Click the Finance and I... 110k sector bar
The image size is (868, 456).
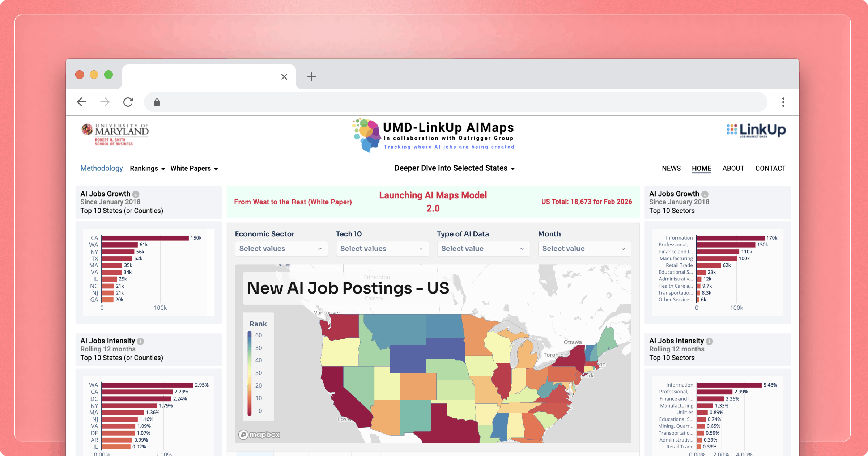pyautogui.click(x=718, y=252)
